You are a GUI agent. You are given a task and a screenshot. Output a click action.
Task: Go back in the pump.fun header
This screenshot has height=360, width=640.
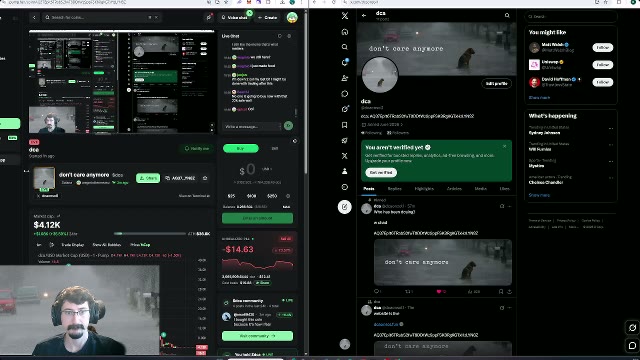point(34,18)
